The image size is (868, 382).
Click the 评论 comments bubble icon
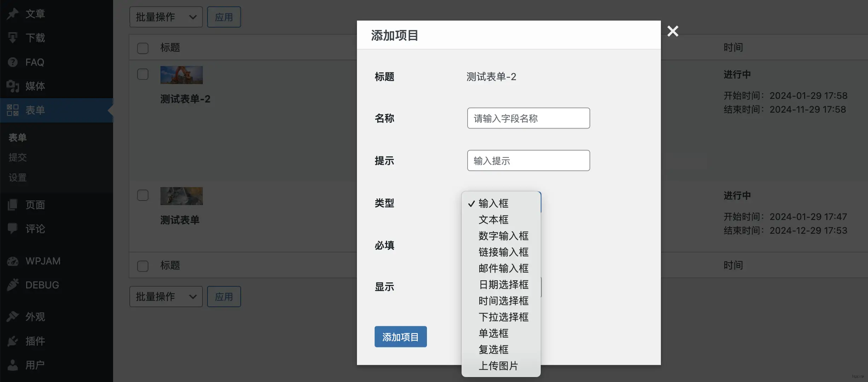[x=13, y=228]
